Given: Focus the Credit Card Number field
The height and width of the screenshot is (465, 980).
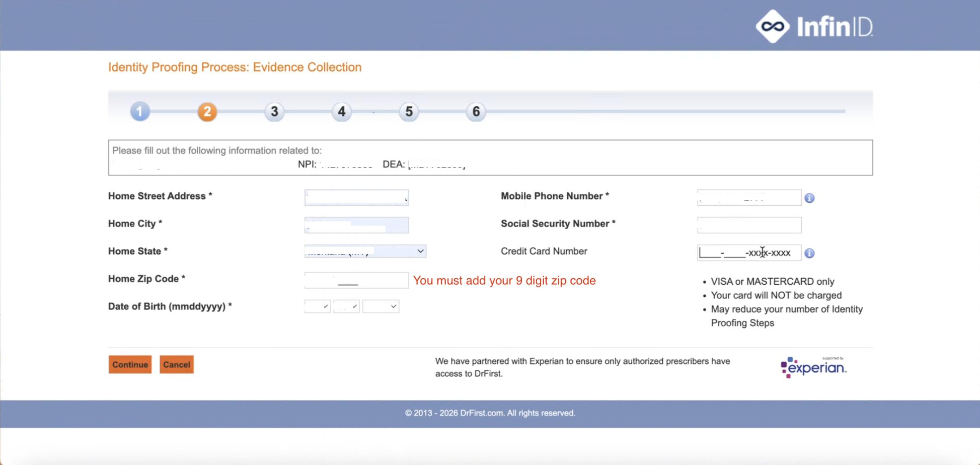Looking at the screenshot, I should tap(749, 253).
